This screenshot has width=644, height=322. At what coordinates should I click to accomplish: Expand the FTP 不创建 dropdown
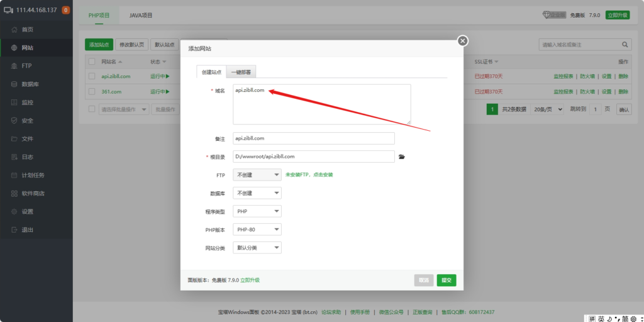click(257, 175)
